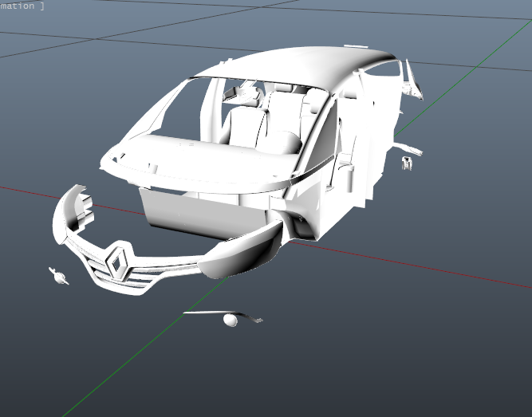
Task: Click the small square part right of the car
Action: (406, 163)
